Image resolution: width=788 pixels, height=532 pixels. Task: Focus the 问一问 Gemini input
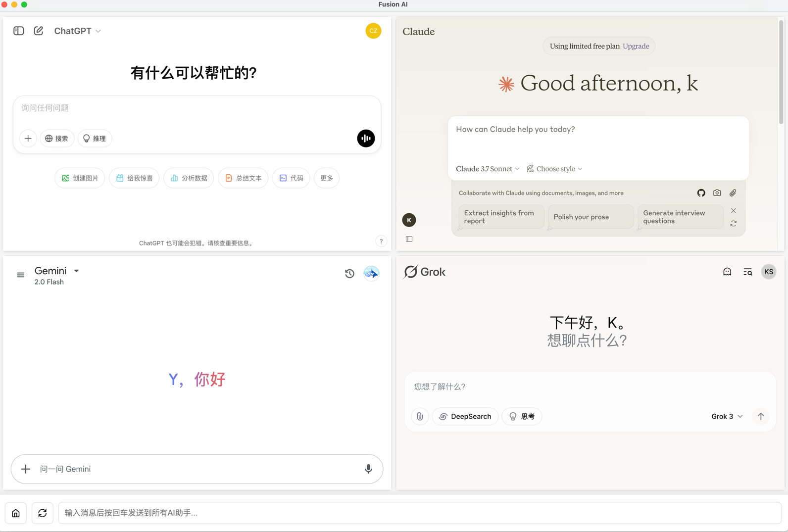pos(197,469)
